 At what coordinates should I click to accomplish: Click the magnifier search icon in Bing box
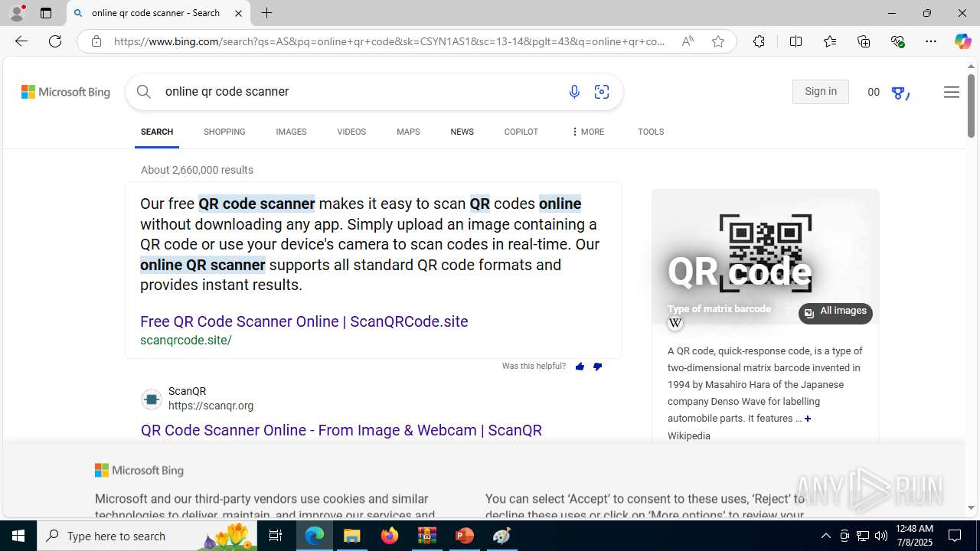click(144, 91)
